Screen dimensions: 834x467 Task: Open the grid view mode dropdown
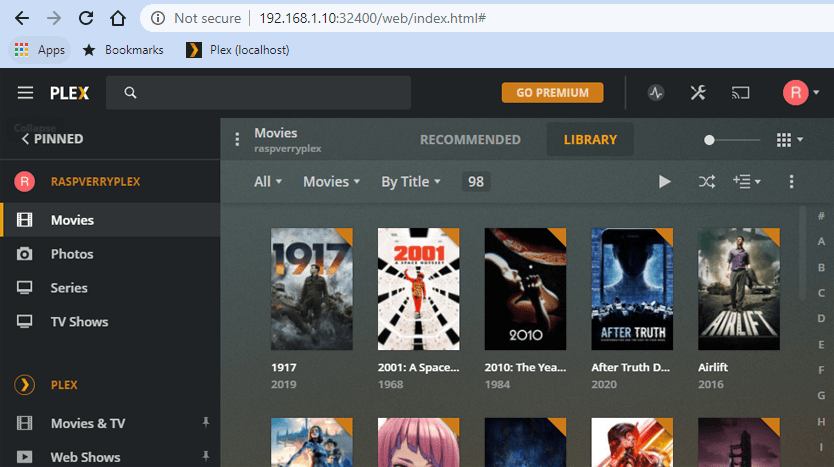[x=789, y=140]
